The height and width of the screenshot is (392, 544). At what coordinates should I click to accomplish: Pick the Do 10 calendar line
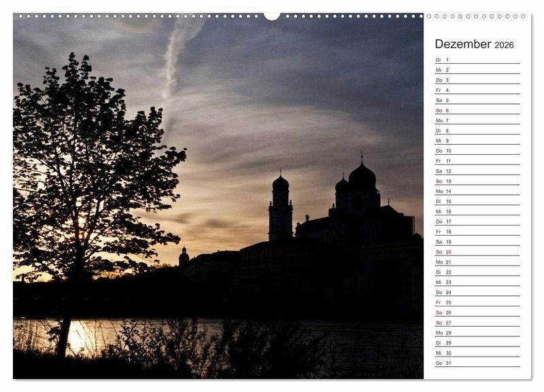click(x=477, y=151)
